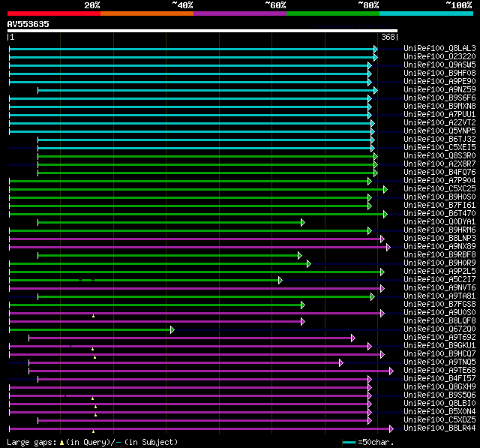Click yellow gap marker under UniRef100_A9U0S0 bar

point(93,316)
